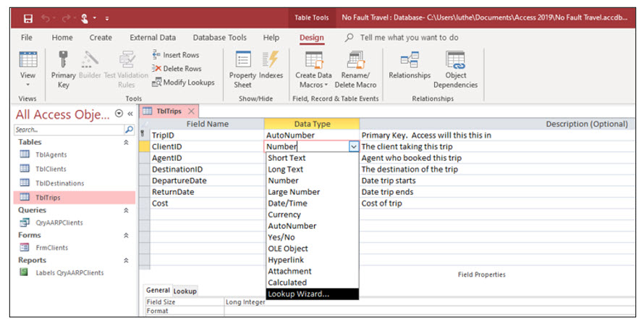Click the TripID field name cell
Viewport: 644px width, 326px height.
[x=207, y=135]
